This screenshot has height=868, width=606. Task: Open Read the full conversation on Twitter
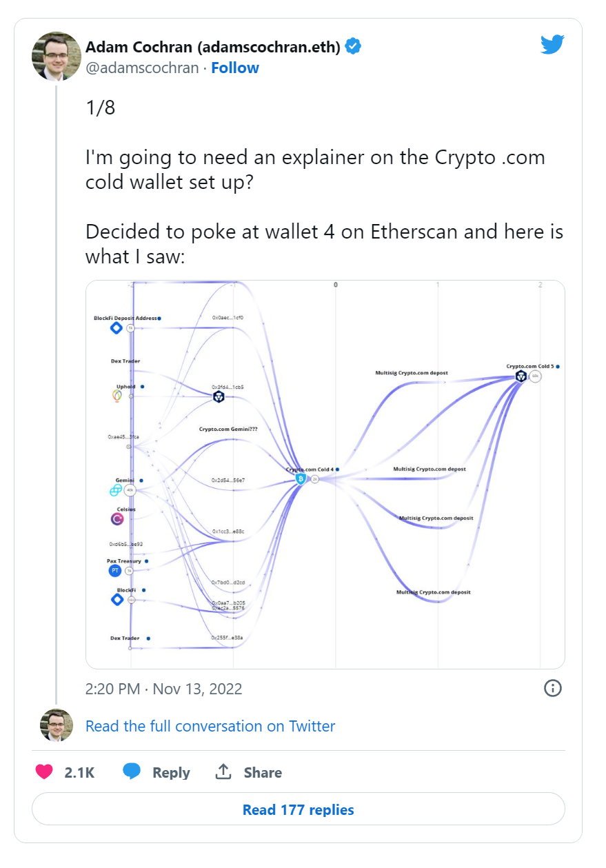210,726
